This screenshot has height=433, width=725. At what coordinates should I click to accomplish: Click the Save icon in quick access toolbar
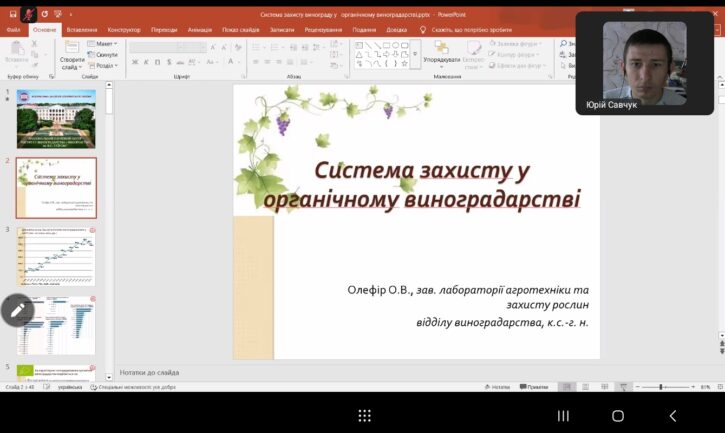point(12,14)
